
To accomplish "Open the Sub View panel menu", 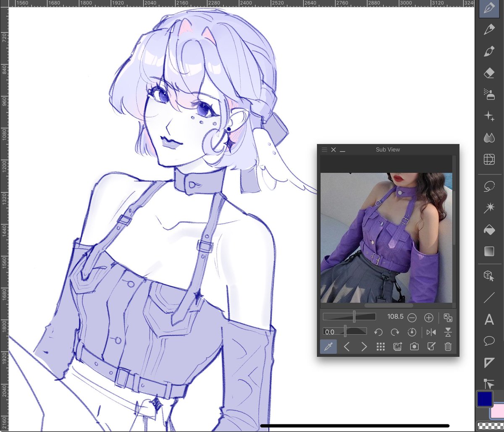I will (x=324, y=150).
